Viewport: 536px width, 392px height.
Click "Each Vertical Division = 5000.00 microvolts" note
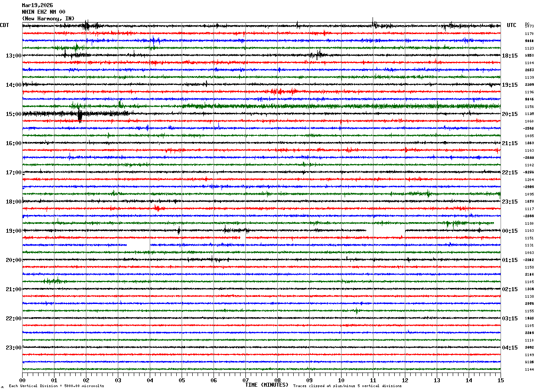(56, 386)
